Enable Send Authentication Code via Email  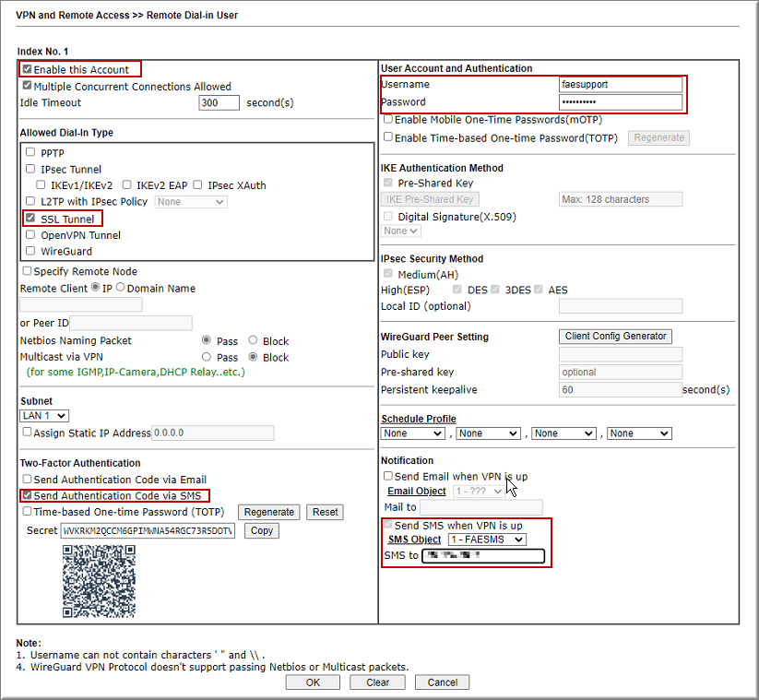tap(28, 479)
